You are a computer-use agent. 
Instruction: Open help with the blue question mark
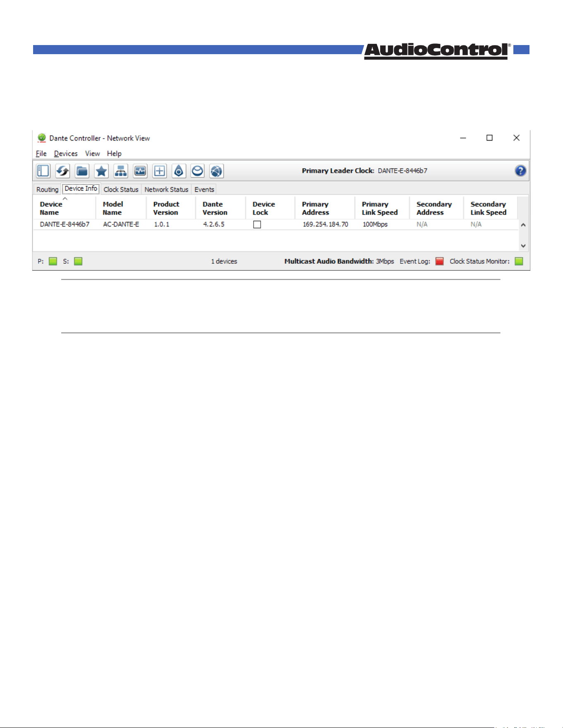pos(520,171)
